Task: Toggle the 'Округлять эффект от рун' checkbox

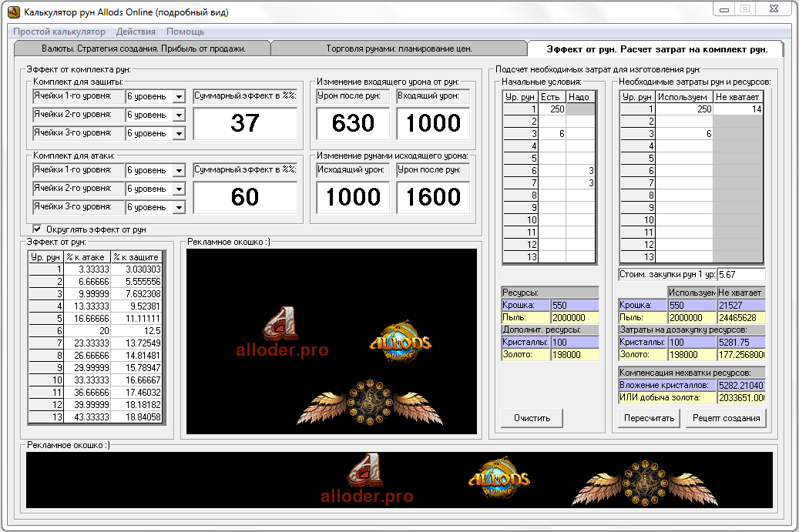Action: pyautogui.click(x=37, y=229)
